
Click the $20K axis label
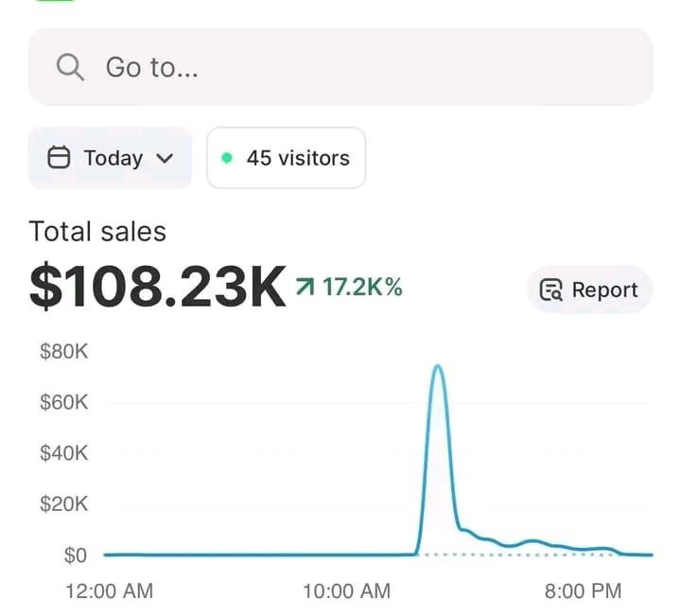64,504
